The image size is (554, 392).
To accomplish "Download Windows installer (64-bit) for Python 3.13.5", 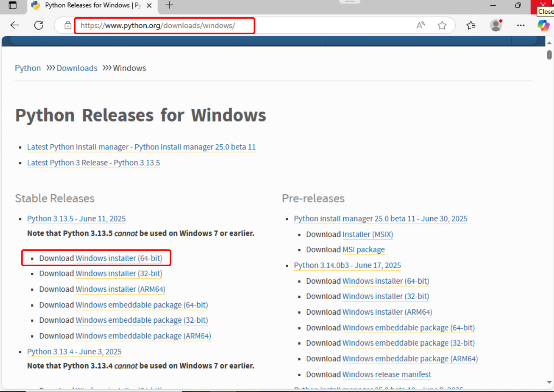I will pos(119,258).
